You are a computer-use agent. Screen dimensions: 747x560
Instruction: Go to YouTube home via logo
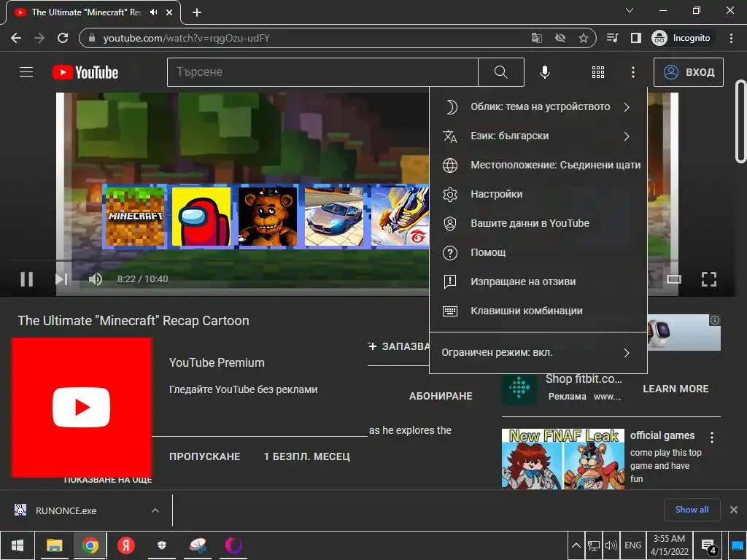[85, 72]
